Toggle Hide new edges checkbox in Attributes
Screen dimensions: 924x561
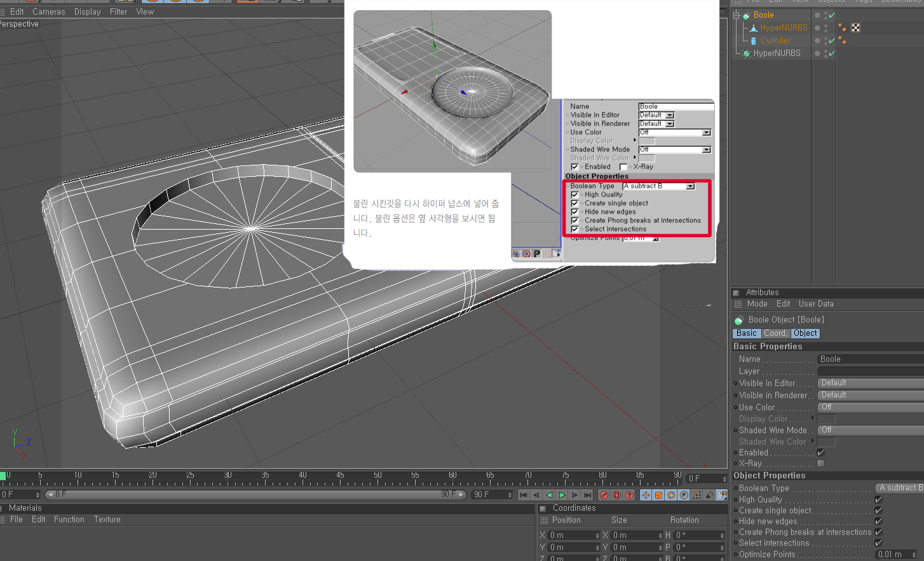pos(878,521)
